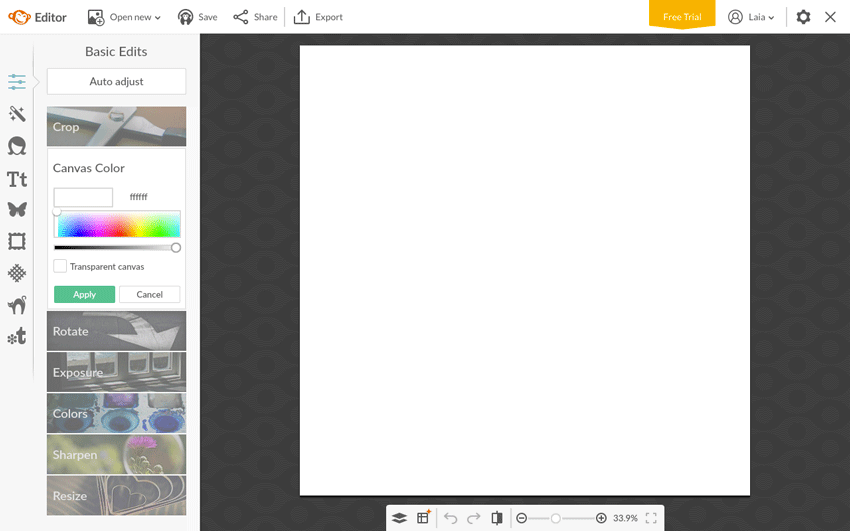Redo the last action
This screenshot has width=850, height=531.
pyautogui.click(x=474, y=518)
